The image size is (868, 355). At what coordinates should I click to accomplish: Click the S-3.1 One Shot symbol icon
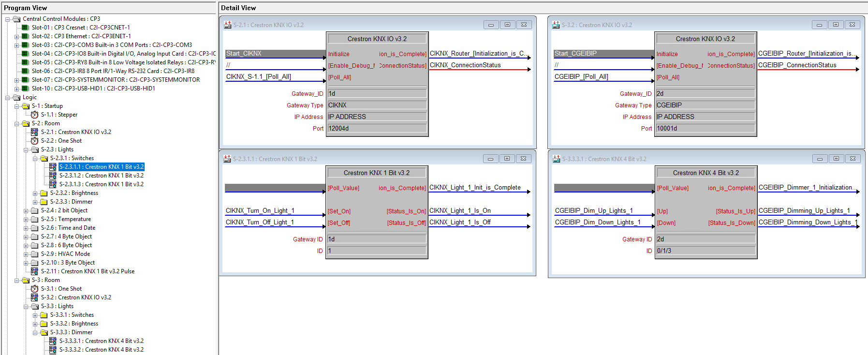pyautogui.click(x=35, y=289)
